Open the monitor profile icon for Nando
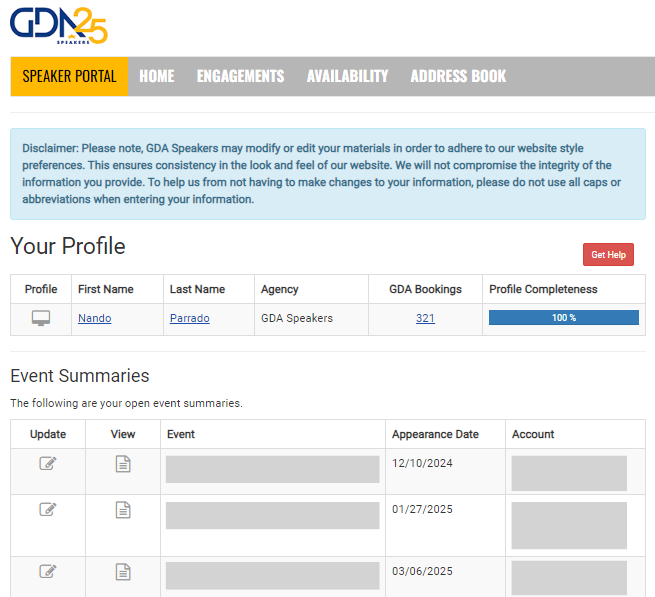 click(x=41, y=318)
